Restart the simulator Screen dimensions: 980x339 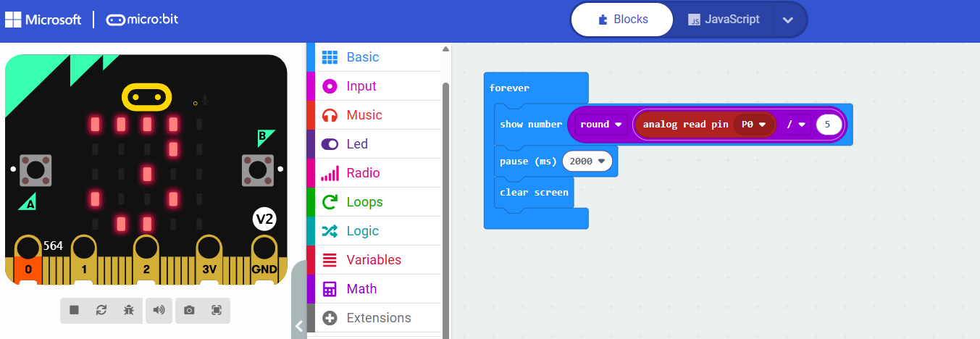coord(101,310)
